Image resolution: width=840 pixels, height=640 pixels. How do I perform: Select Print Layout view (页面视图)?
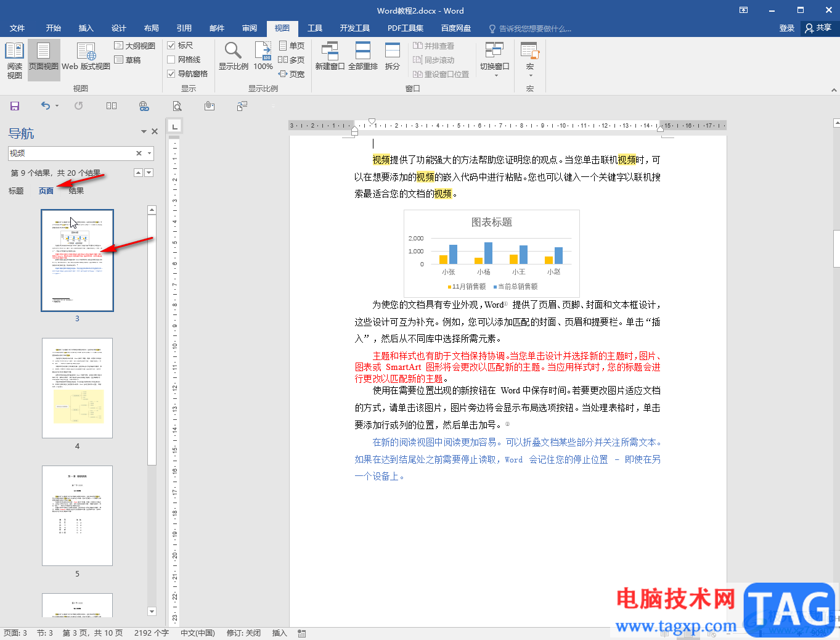[x=44, y=60]
